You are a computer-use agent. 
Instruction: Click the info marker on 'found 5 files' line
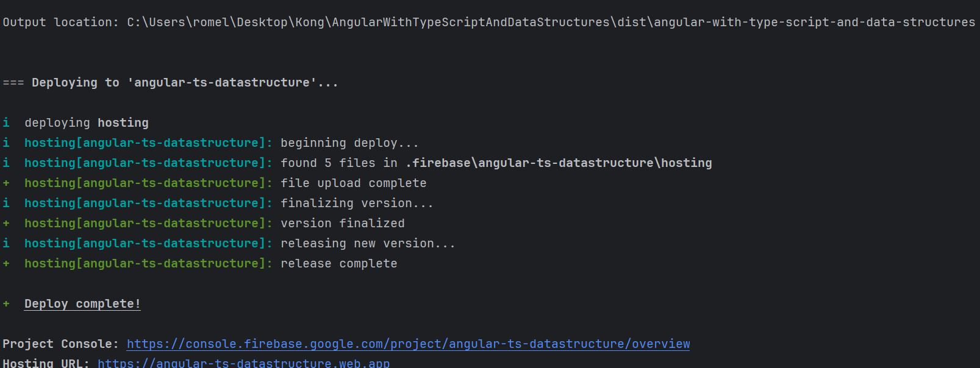tap(6, 163)
